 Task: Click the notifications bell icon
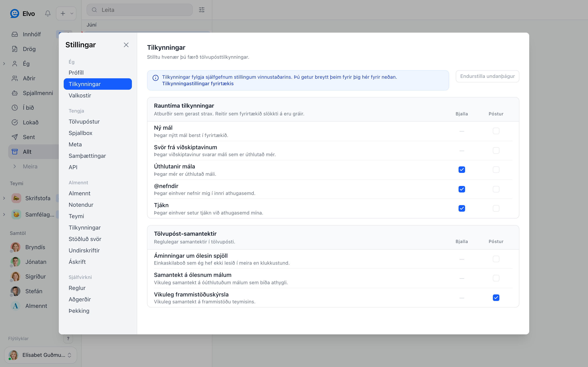48,13
